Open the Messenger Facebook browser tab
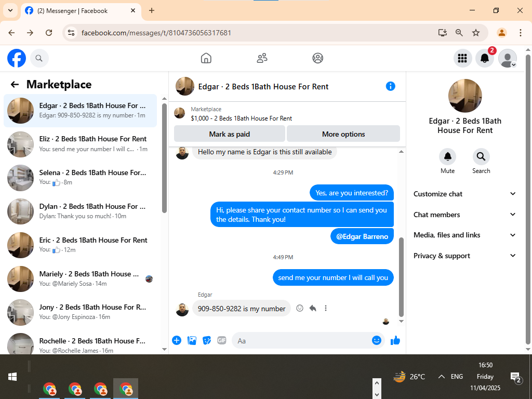532x399 pixels. [x=81, y=11]
